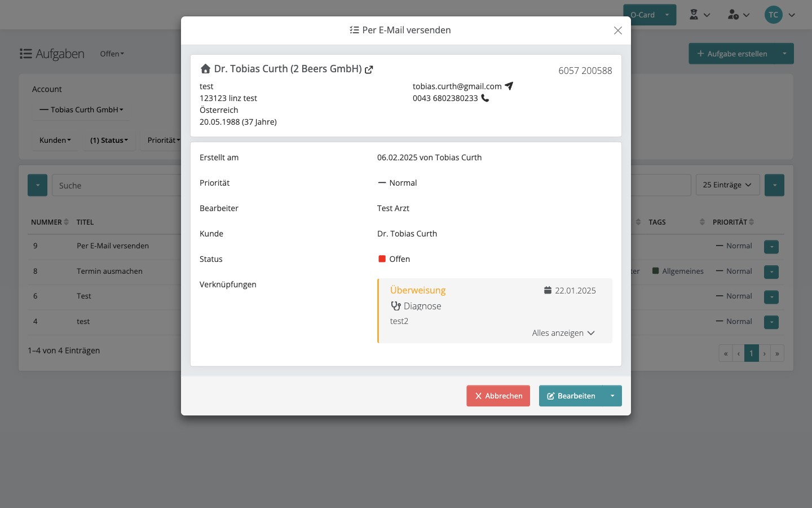Viewport: 812px width, 508px height.
Task: Open the Kunden filter menu
Action: (x=55, y=140)
